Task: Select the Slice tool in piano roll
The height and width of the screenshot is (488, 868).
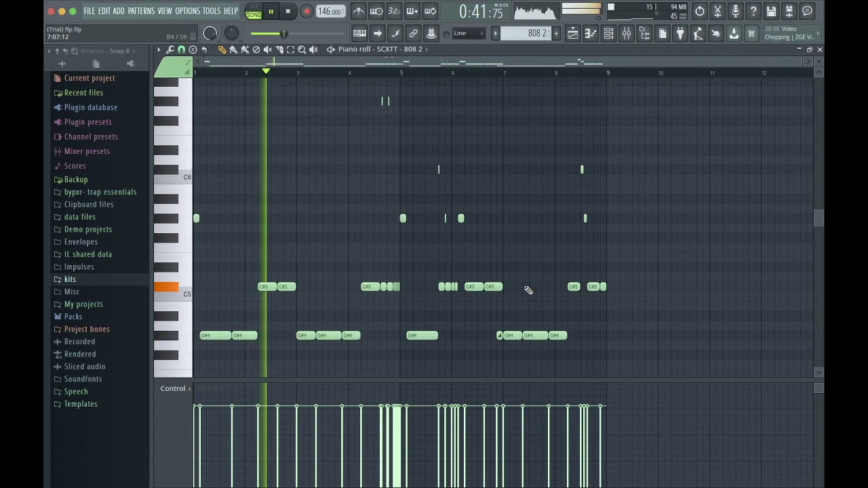Action: coord(279,49)
